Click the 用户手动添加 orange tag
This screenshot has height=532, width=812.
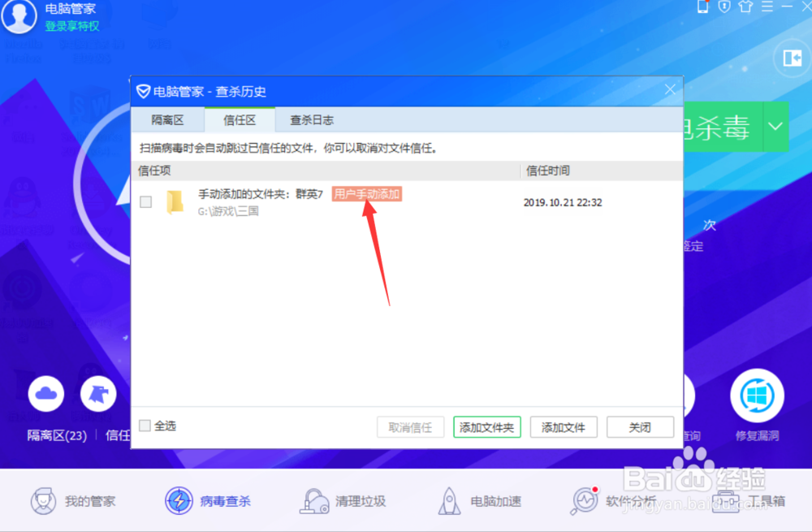click(367, 194)
